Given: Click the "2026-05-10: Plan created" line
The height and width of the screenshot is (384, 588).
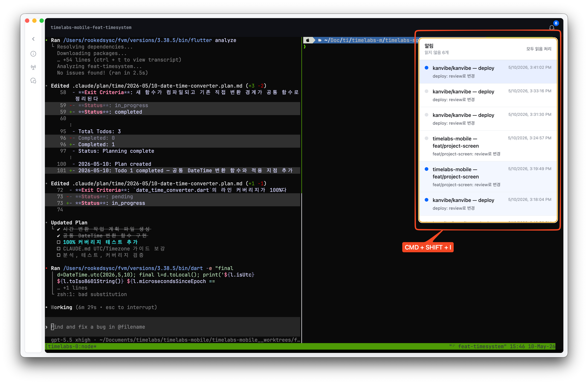Looking at the screenshot, I should 115,164.
